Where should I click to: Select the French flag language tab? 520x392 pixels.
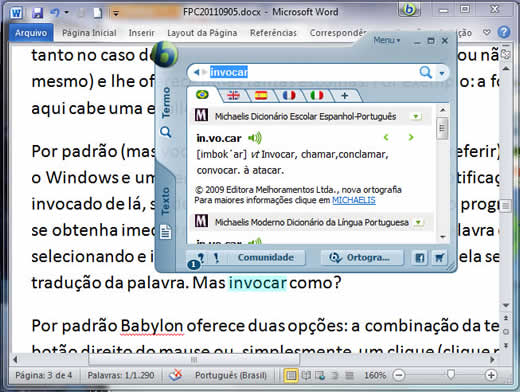coord(289,95)
